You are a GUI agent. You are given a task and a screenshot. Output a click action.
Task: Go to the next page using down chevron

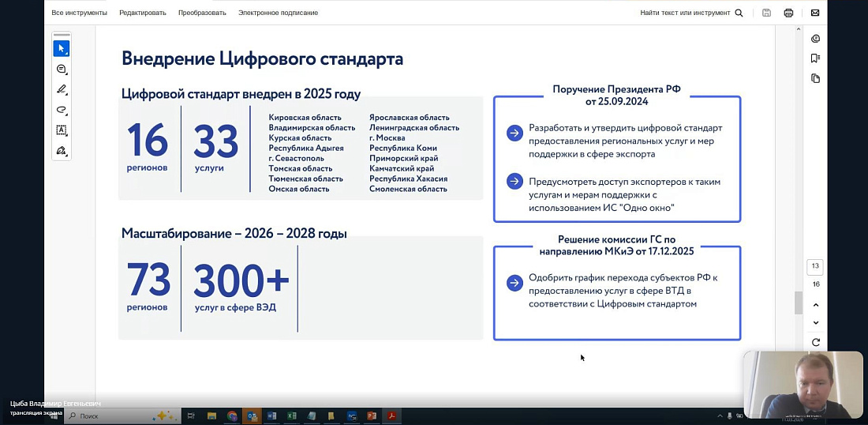coord(816,323)
